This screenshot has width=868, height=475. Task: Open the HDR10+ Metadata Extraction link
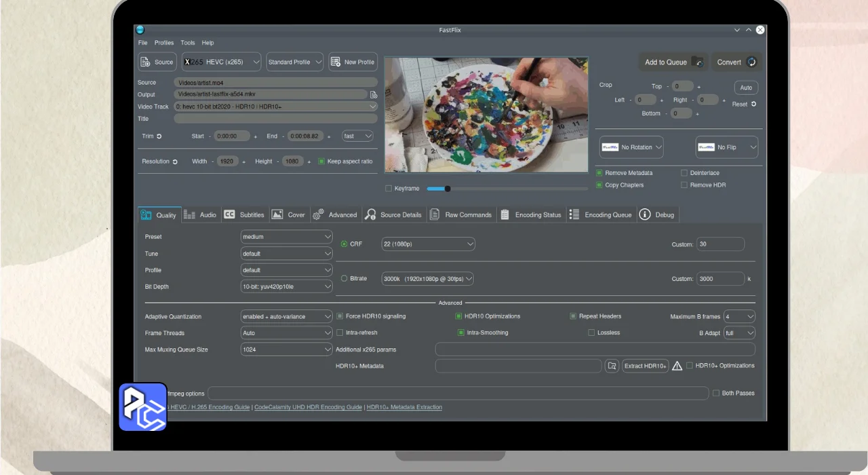point(404,407)
